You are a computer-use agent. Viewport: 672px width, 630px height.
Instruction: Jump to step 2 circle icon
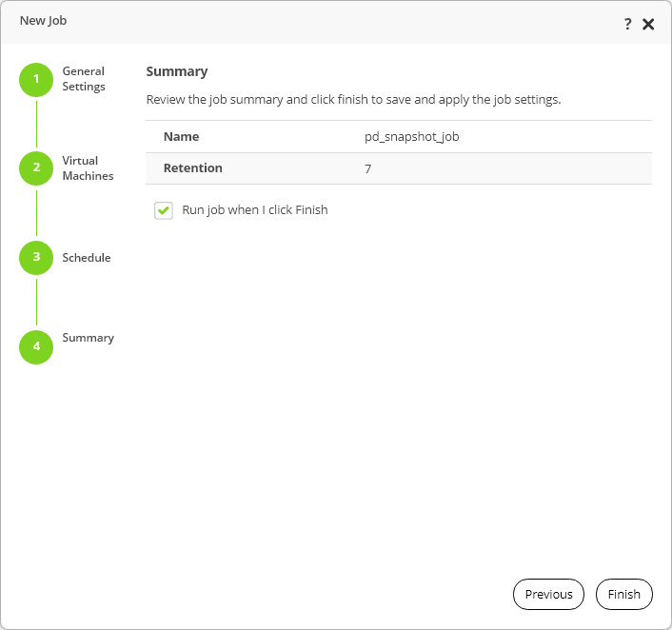pos(36,167)
